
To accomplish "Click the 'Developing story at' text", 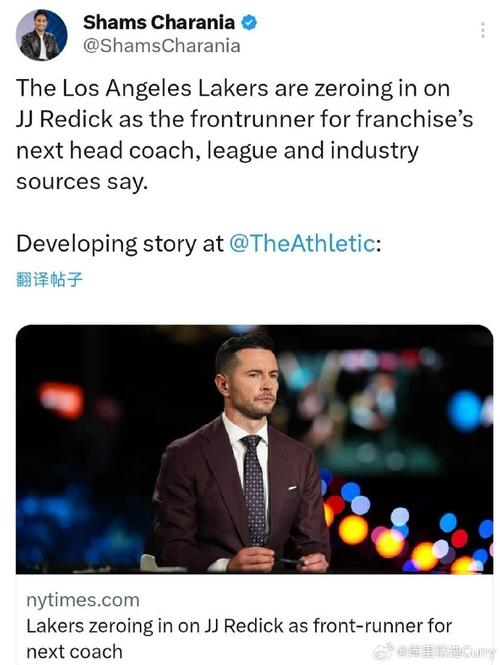I will tap(120, 244).
